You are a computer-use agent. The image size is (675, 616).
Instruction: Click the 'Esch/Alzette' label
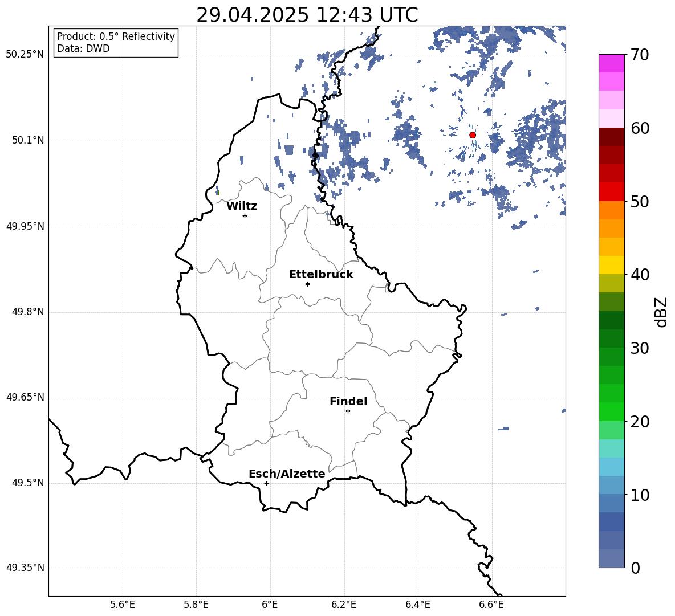(x=287, y=474)
